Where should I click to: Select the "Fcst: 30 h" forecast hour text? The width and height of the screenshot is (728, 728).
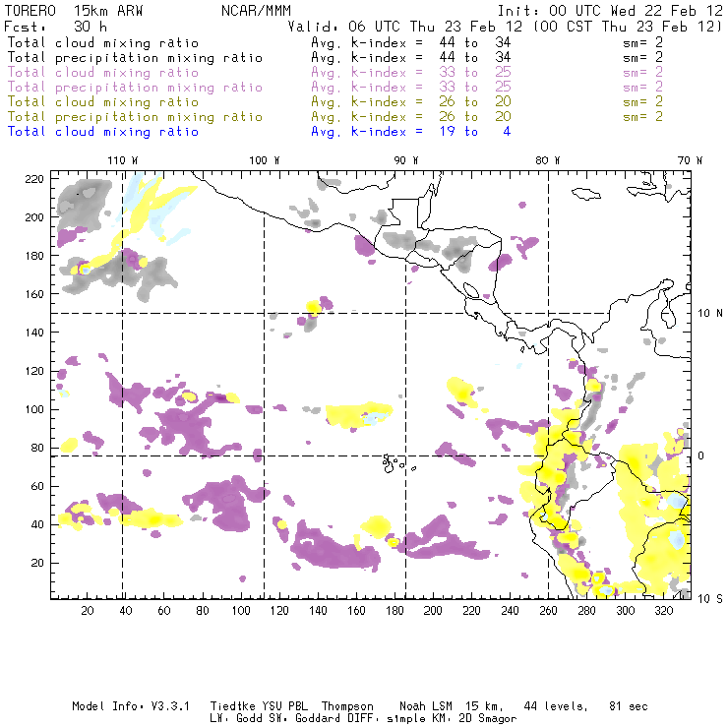(55, 27)
